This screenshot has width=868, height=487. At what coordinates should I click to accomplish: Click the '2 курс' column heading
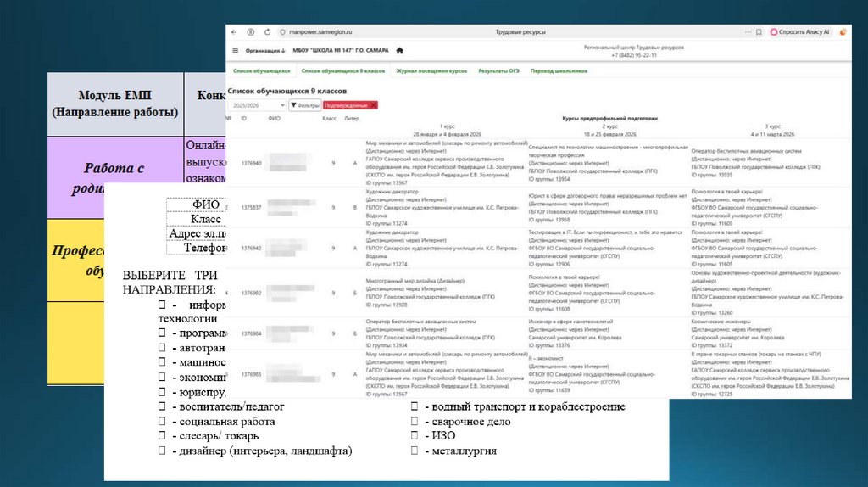[x=610, y=126]
